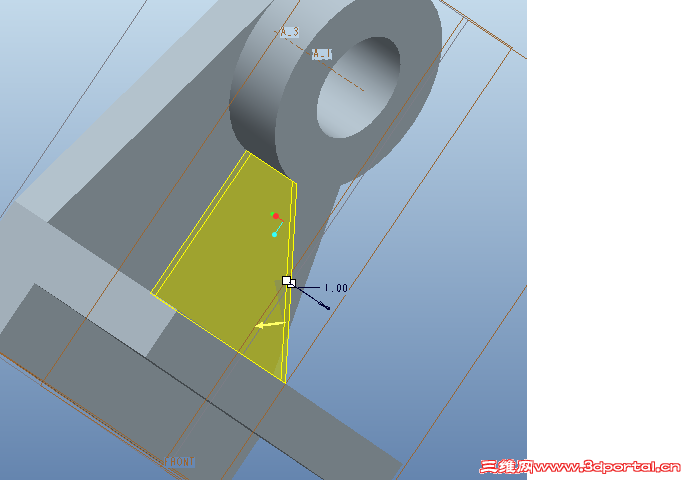
Task: Click the A_1 axis label
Action: [322, 54]
